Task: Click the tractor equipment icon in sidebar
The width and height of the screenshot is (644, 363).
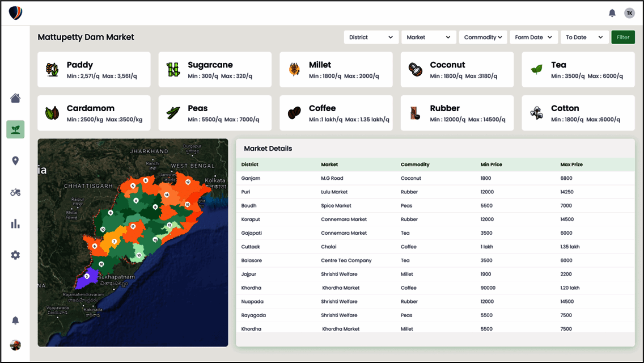Action: point(15,192)
